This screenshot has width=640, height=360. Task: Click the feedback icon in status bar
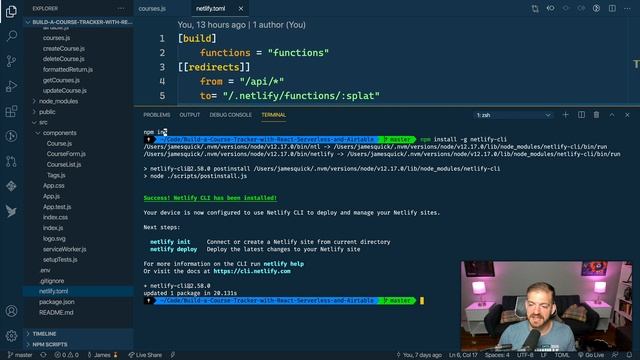[x=614, y=355]
